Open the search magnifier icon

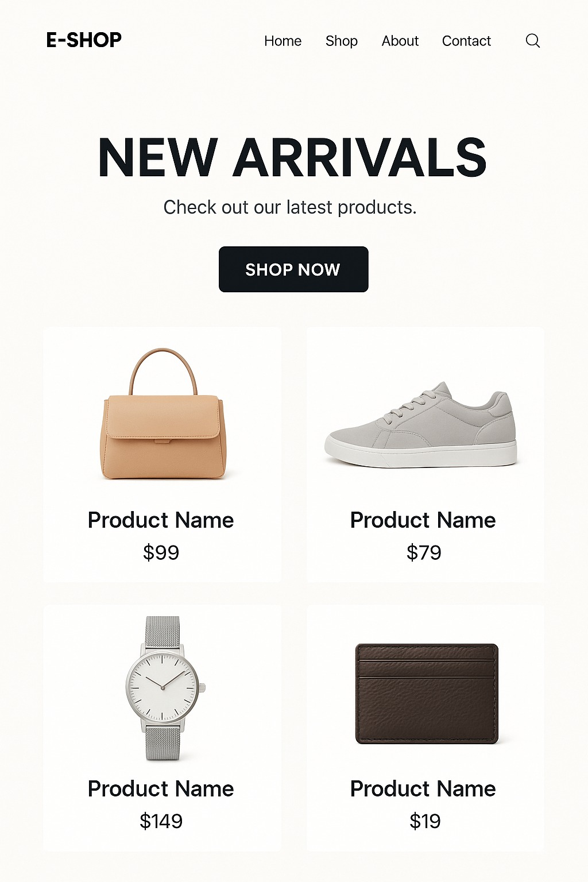533,41
